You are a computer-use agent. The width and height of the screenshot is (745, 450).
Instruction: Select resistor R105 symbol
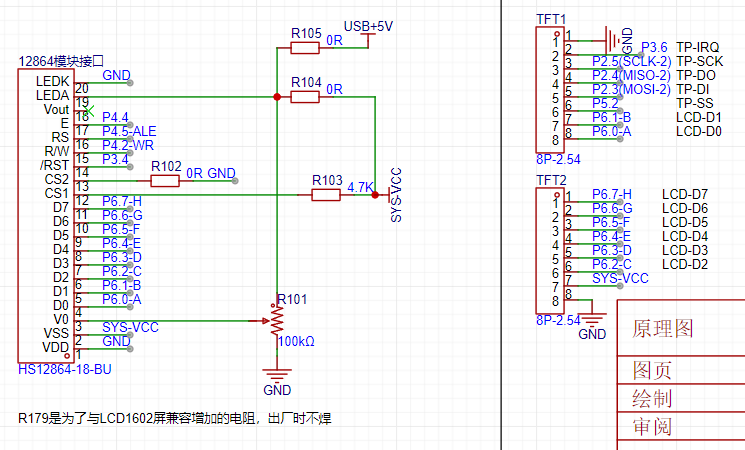tap(305, 48)
